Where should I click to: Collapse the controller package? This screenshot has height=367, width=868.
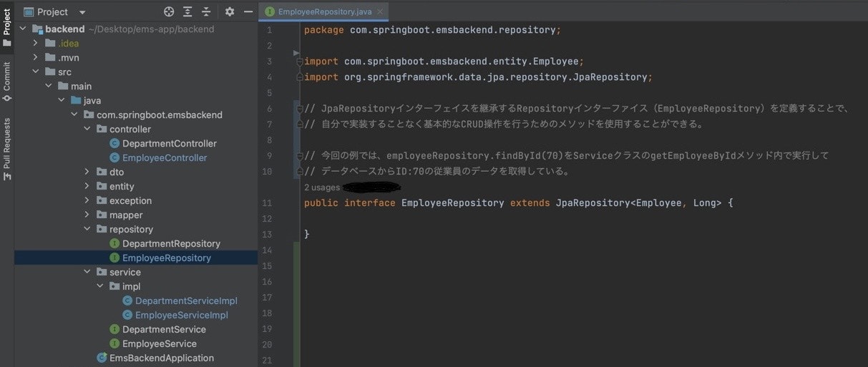[x=87, y=129]
